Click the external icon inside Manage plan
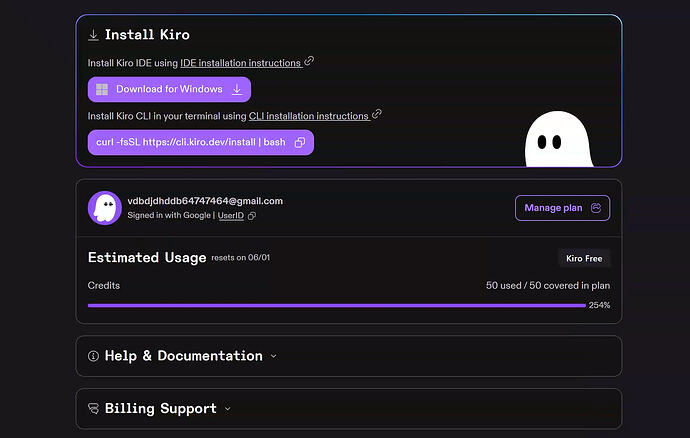This screenshot has width=690, height=438. 596,208
